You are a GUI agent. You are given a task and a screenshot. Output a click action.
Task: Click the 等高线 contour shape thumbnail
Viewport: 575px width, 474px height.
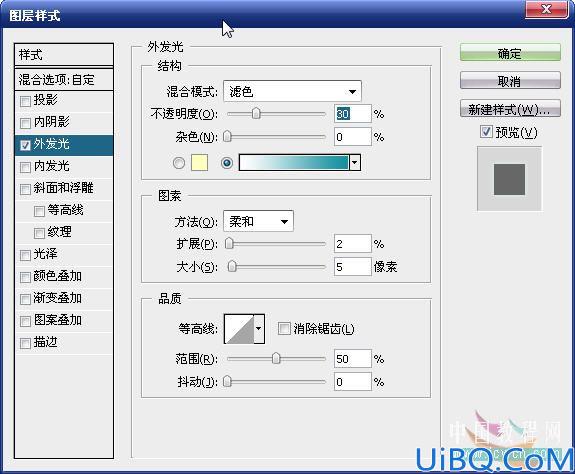click(x=239, y=329)
